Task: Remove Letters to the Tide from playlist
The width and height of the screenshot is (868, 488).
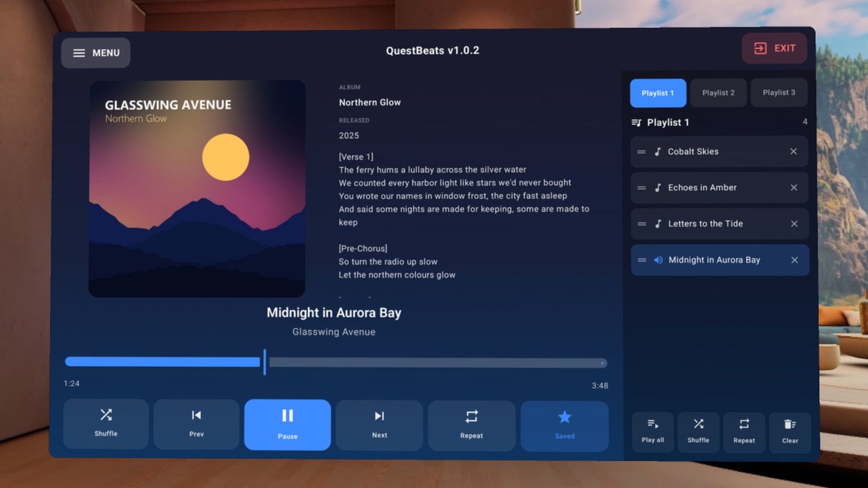Action: 794,224
